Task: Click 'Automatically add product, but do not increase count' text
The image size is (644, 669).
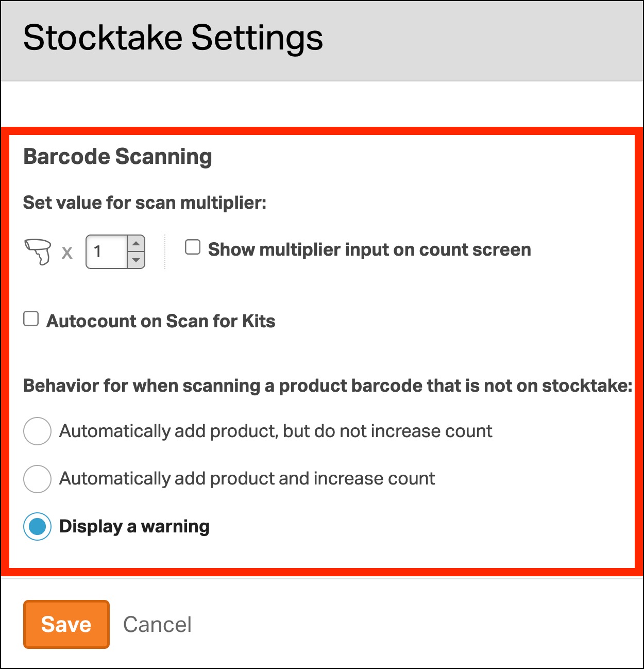Action: [276, 431]
